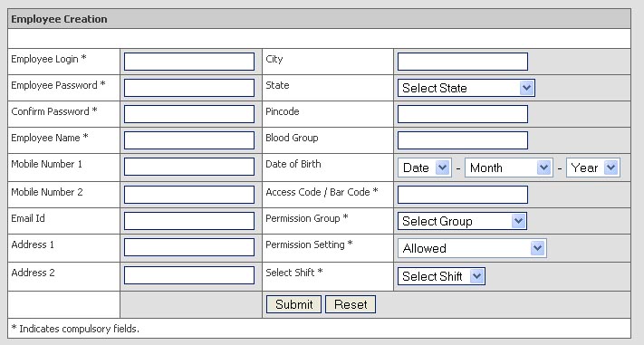Click the 'Mobile Number 2' label

click(47, 192)
